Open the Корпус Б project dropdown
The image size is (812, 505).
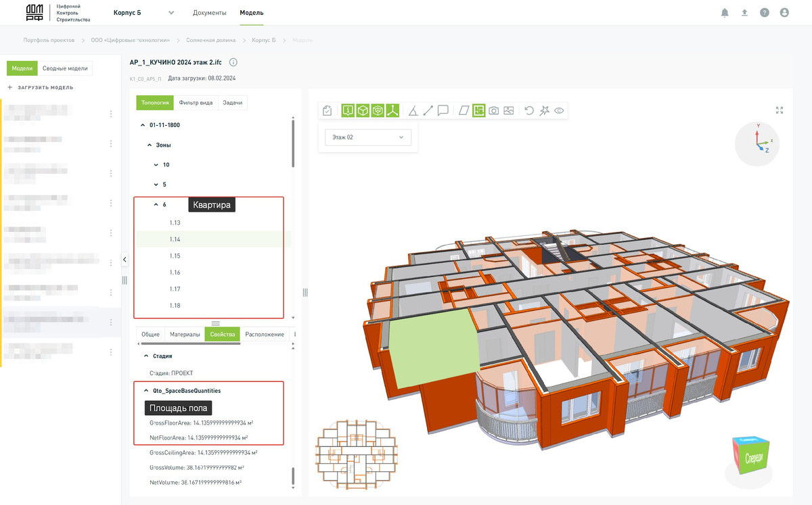(x=143, y=13)
